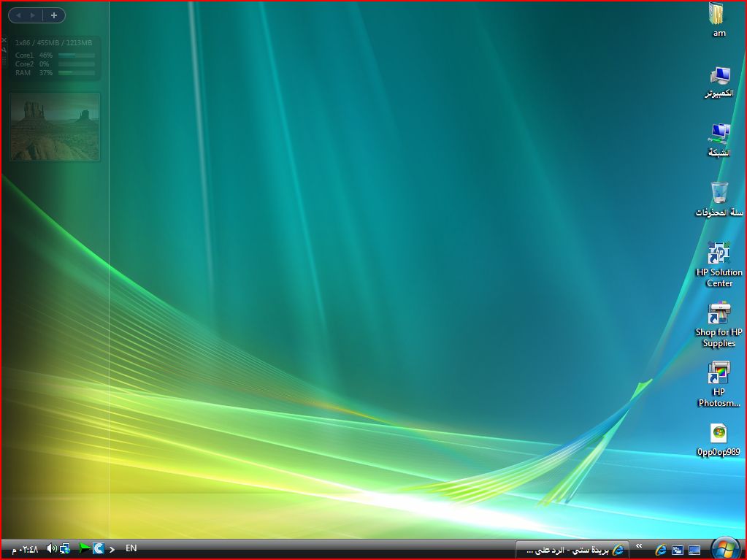The width and height of the screenshot is (747, 560).
Task: Select the Shop for HP Supplies shortcut
Action: (x=719, y=324)
